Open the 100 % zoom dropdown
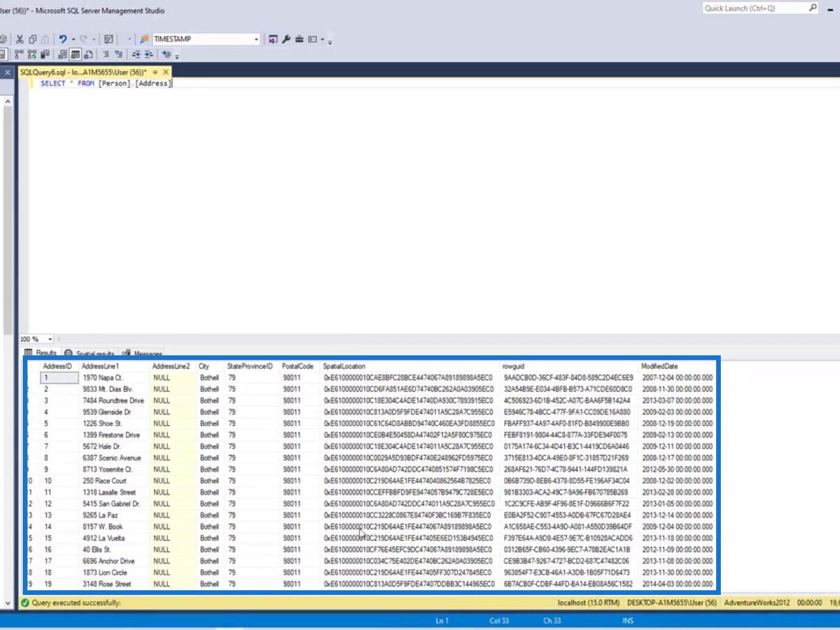The width and height of the screenshot is (840, 630). (x=50, y=339)
